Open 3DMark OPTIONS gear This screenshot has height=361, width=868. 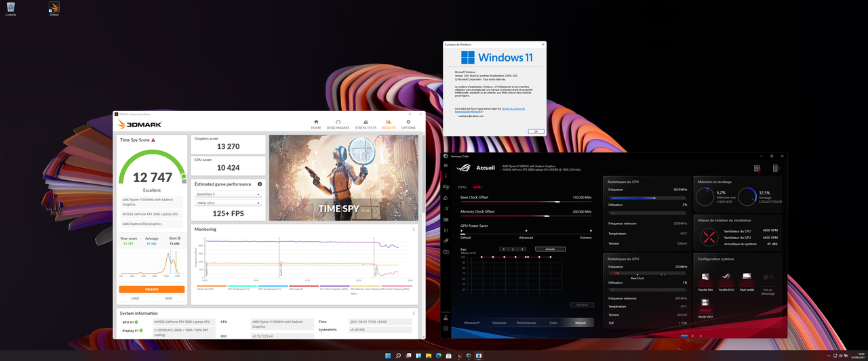pyautogui.click(x=408, y=125)
